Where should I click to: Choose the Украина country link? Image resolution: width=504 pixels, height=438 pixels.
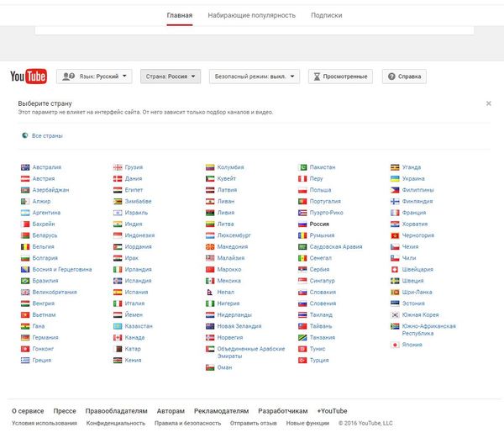point(413,178)
